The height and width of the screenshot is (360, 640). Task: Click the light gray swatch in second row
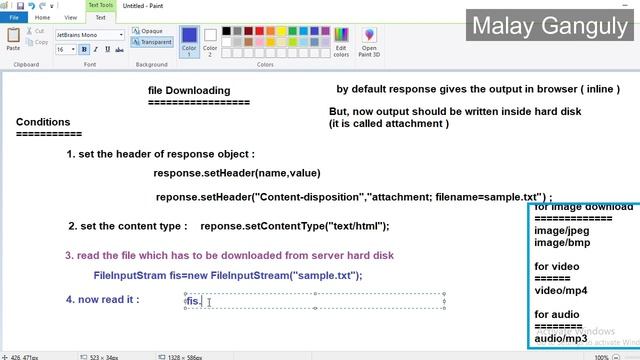click(x=238, y=42)
